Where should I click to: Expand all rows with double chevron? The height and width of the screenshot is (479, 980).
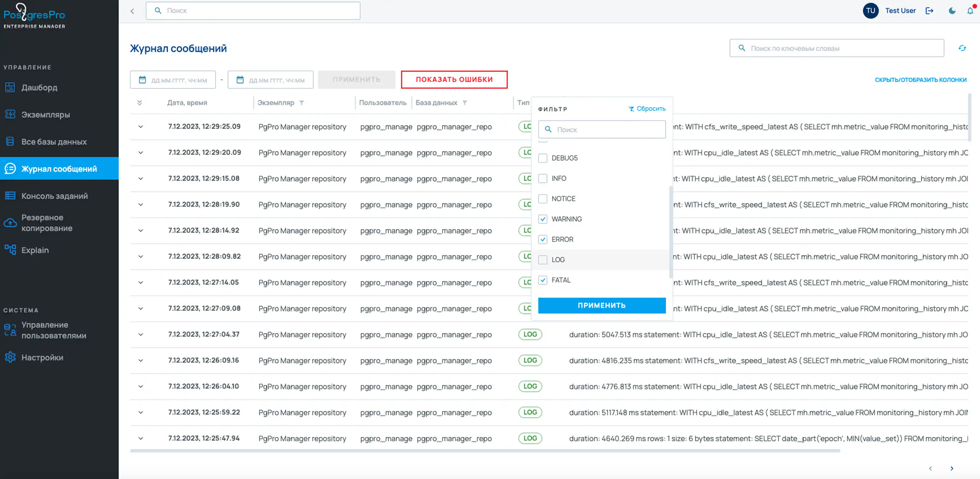[139, 103]
